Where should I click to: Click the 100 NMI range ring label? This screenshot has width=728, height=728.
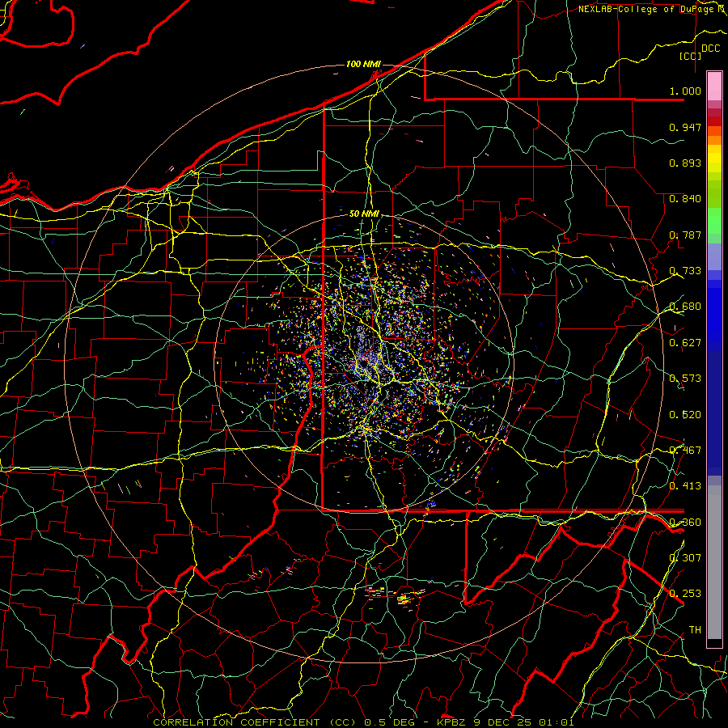[x=363, y=64]
